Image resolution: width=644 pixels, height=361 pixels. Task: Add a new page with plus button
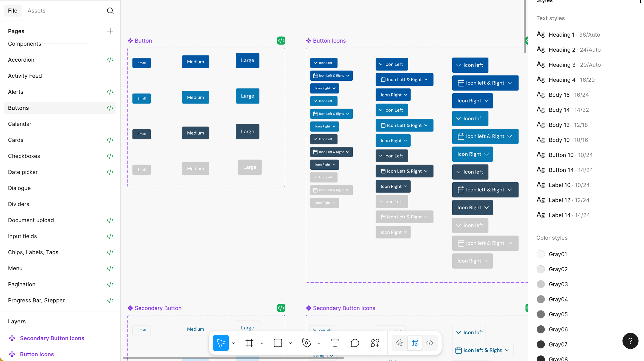click(x=110, y=31)
